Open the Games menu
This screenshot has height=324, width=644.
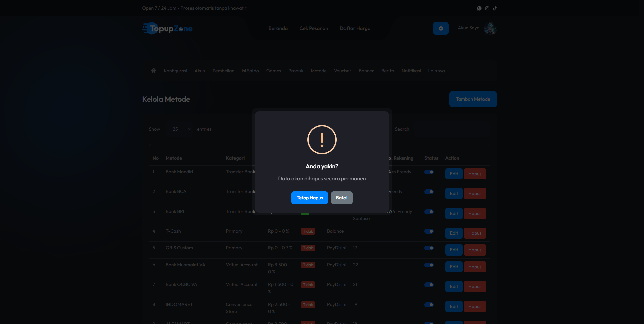pos(274,71)
